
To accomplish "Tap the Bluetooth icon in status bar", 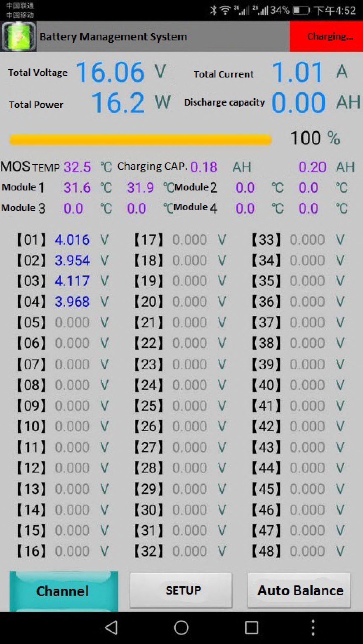I will click(x=213, y=10).
